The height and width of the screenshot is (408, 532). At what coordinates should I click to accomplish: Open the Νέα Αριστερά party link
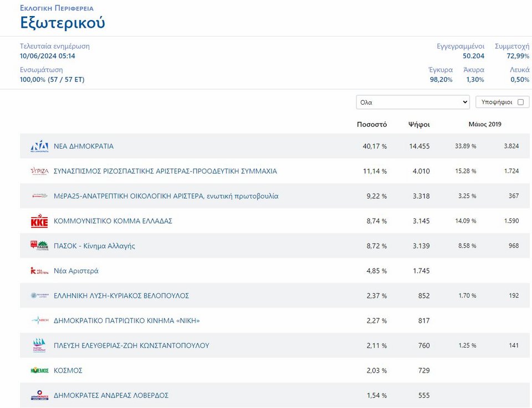point(76,271)
